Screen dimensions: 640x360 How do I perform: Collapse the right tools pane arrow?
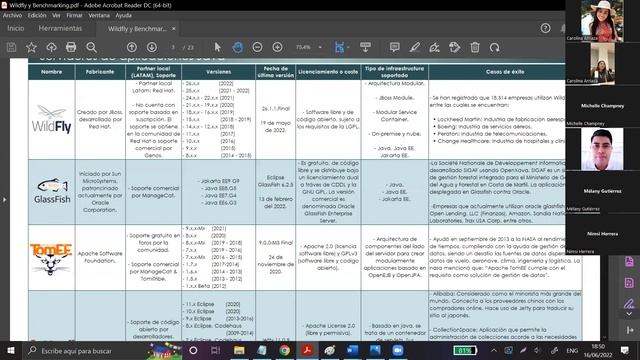(630, 330)
